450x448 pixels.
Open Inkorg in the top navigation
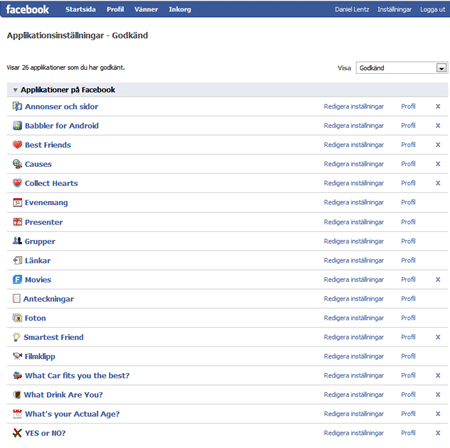(180, 9)
